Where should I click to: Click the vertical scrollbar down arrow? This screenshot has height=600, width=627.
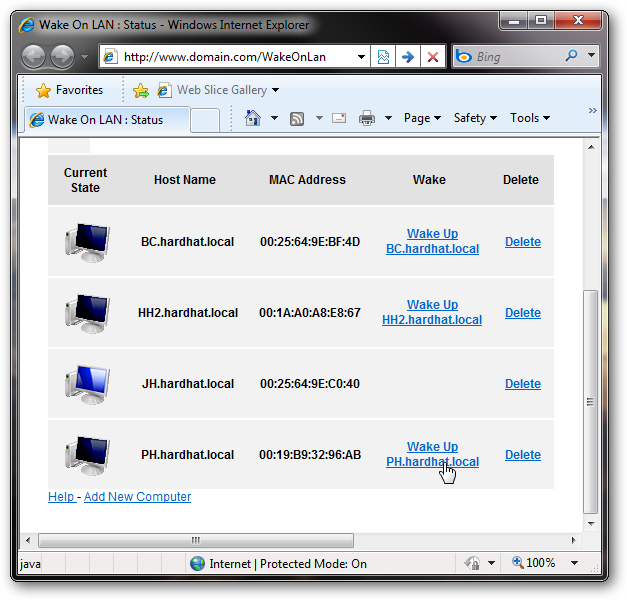coord(591,523)
